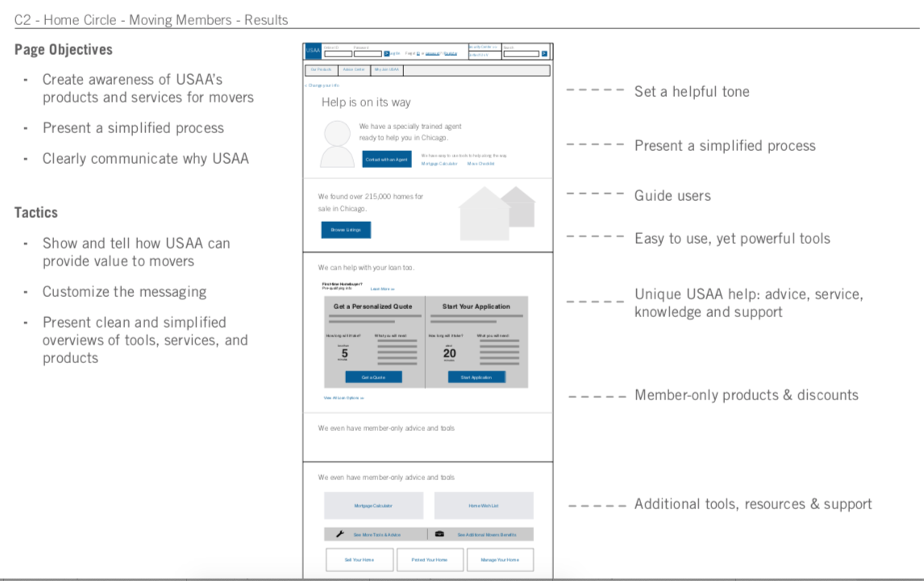Viewport: 924px width, 581px height.
Task: Click the We can help with your loan too text
Action: [x=366, y=267]
